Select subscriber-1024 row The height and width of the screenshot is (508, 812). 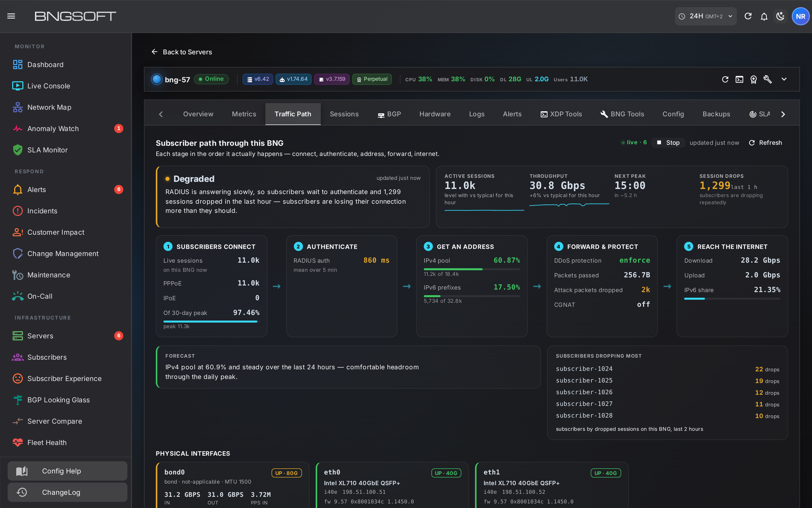click(x=667, y=369)
